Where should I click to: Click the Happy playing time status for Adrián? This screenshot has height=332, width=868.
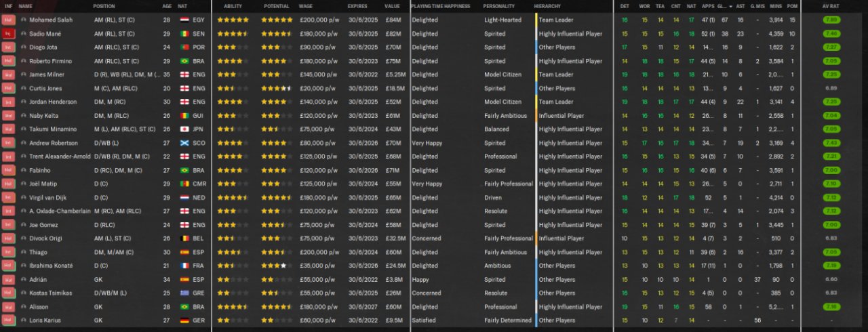click(x=420, y=279)
